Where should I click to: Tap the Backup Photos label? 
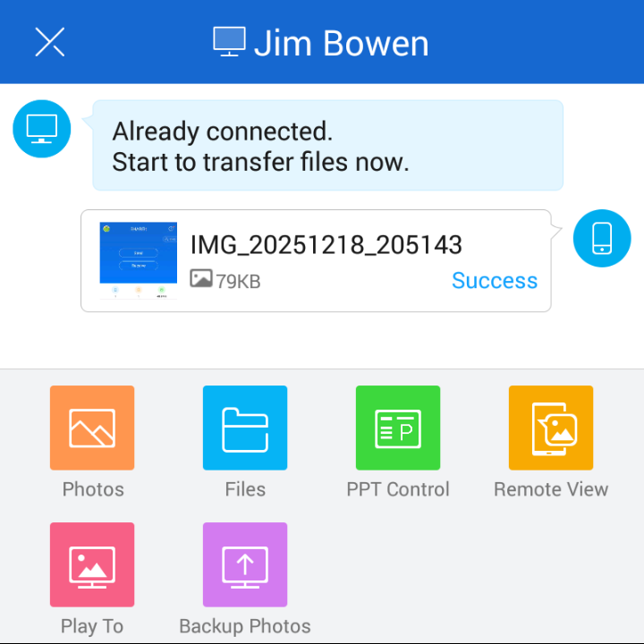[x=245, y=627]
